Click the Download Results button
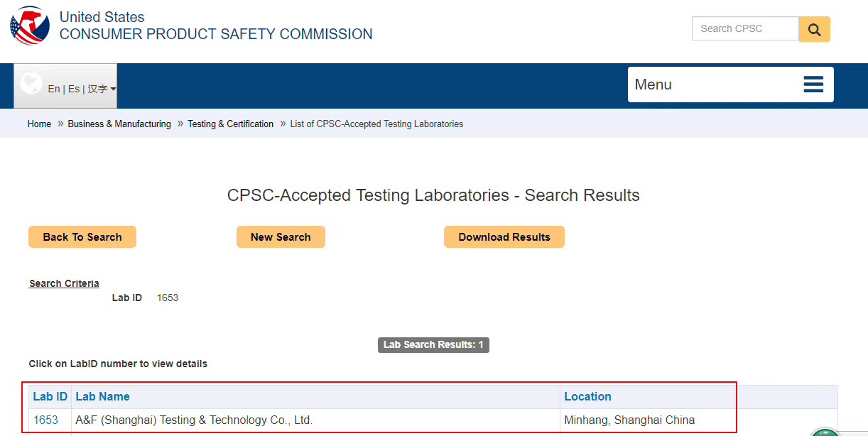Image resolution: width=868 pixels, height=436 pixels. (504, 237)
